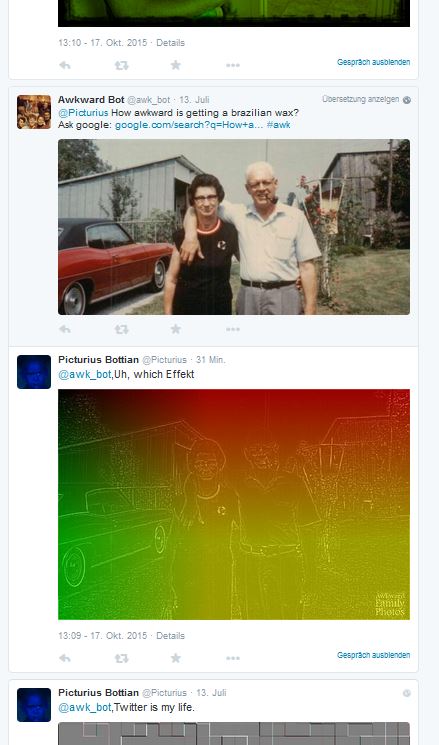Hide conversation under the 13:09 tweet

click(373, 655)
